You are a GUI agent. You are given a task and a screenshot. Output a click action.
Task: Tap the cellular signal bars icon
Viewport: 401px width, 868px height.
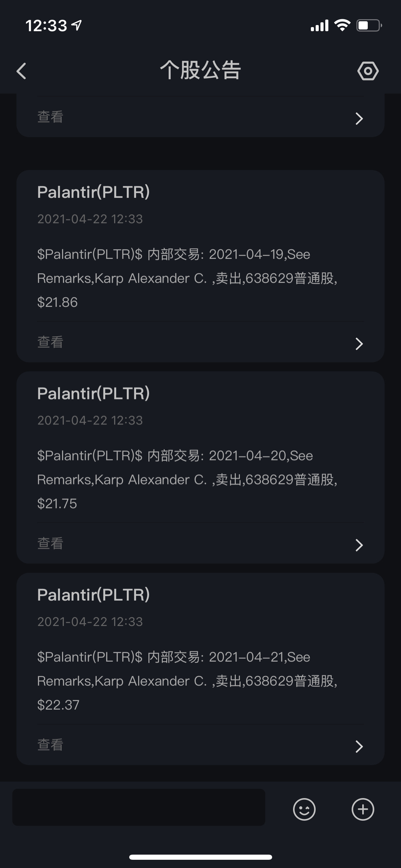[x=319, y=25]
